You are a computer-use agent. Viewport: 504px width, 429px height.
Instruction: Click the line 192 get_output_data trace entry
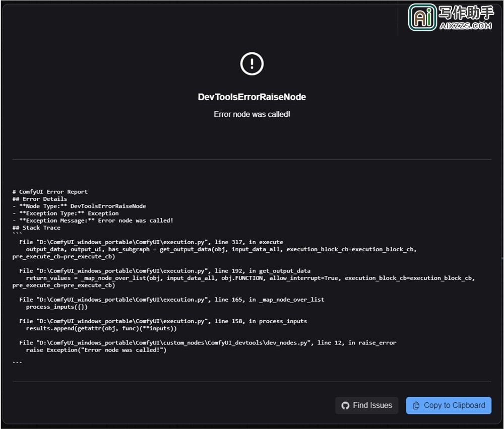point(165,271)
